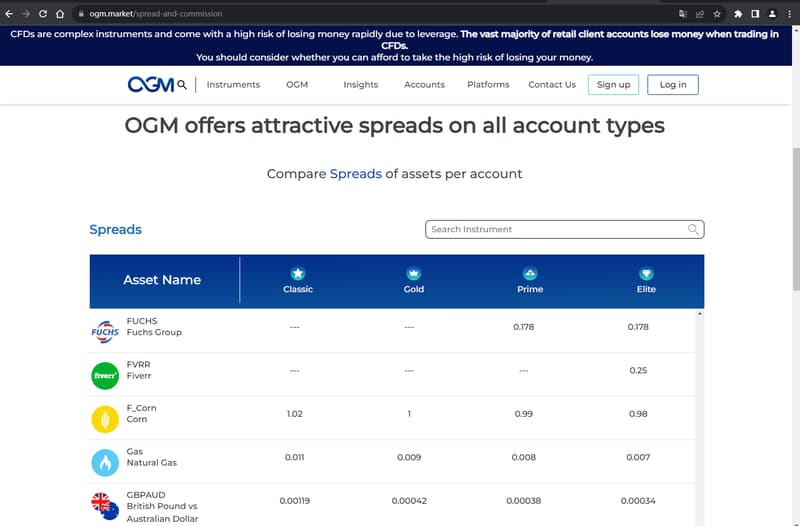The width and height of the screenshot is (800, 526).
Task: Click the Classic star account icon
Action: [x=298, y=273]
